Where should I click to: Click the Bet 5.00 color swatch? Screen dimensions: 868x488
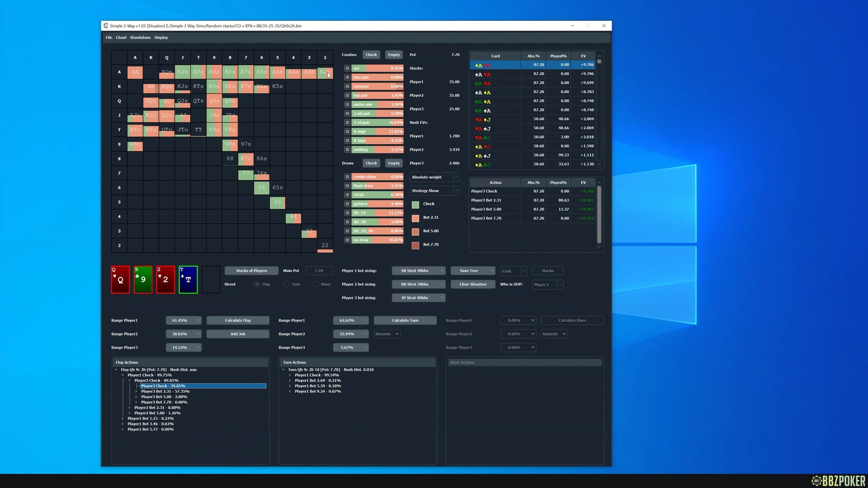(x=415, y=231)
